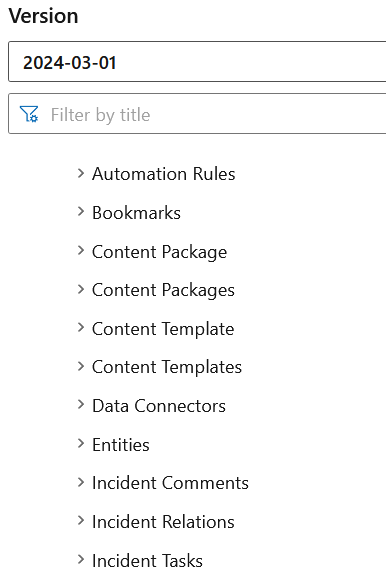Image resolution: width=386 pixels, height=584 pixels.
Task: Expand the Incident Comments chevron
Action: coord(80,482)
